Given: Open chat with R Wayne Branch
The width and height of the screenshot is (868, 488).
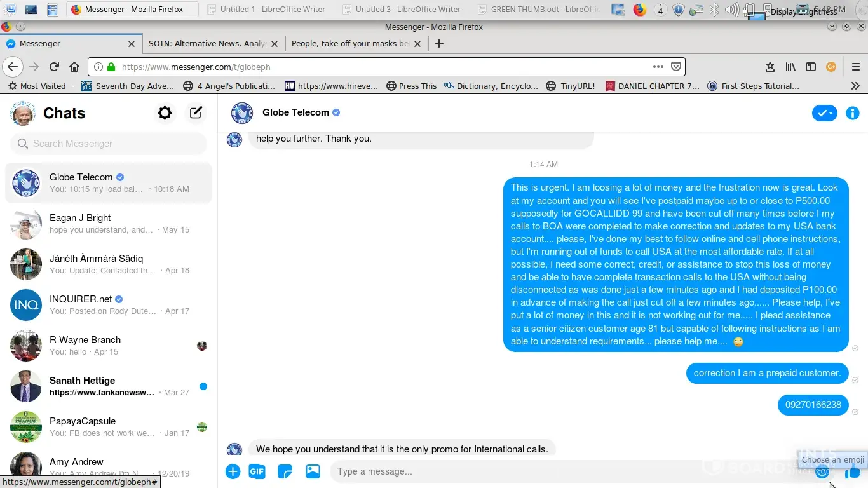Looking at the screenshot, I should (x=109, y=346).
